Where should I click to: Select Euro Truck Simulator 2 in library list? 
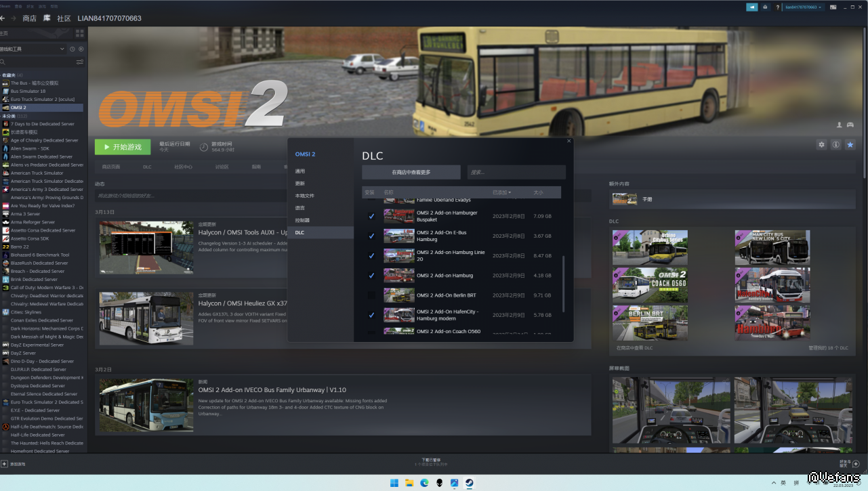pyautogui.click(x=42, y=99)
